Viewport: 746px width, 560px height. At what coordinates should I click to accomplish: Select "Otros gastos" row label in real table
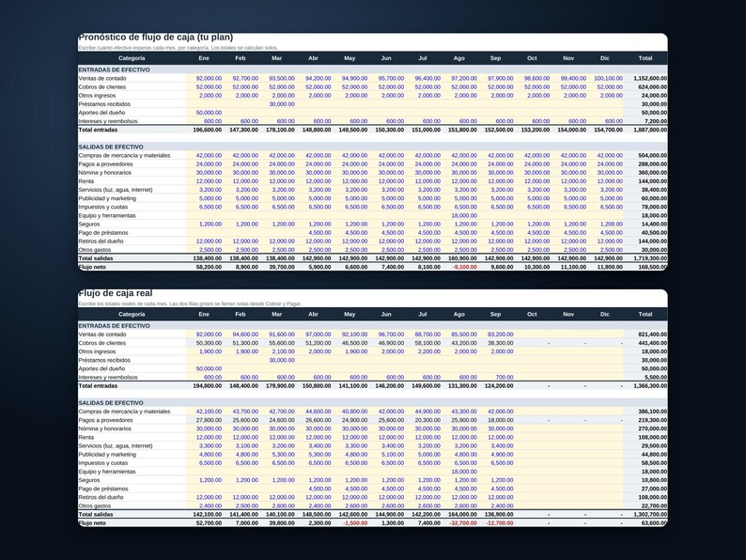pyautogui.click(x=95, y=506)
